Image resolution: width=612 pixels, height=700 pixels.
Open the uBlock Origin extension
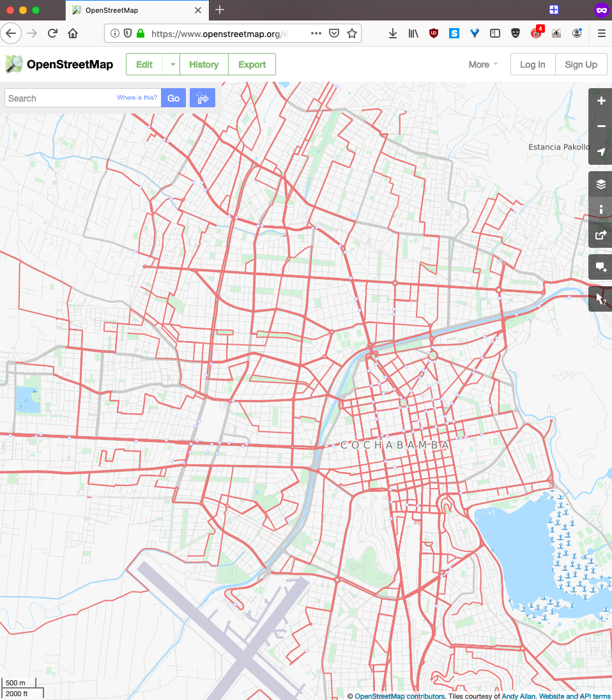pyautogui.click(x=433, y=33)
